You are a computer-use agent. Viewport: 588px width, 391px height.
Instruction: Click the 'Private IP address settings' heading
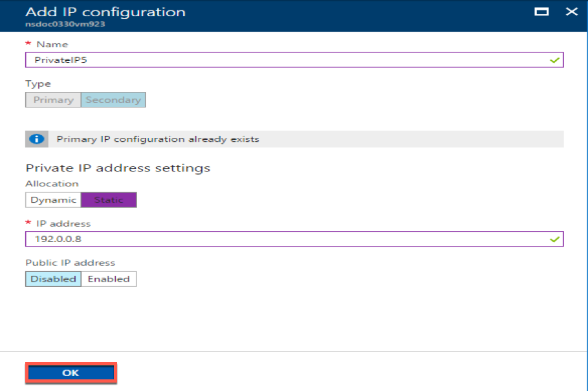[x=118, y=168]
